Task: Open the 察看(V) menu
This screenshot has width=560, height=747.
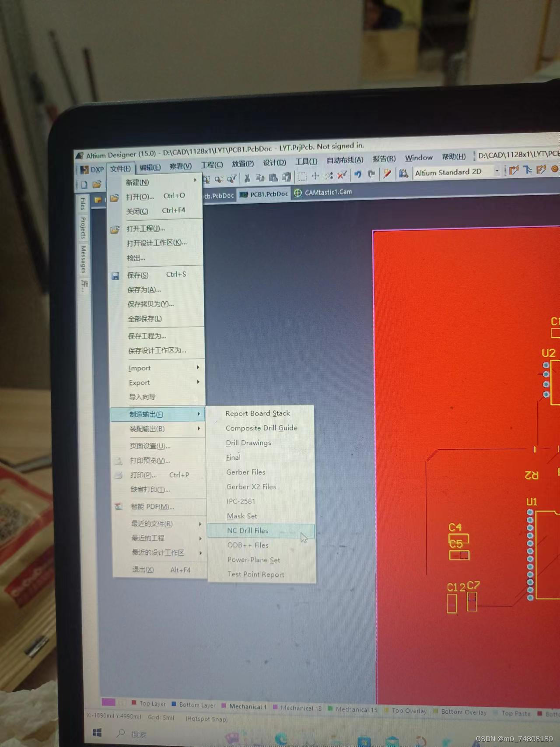Action: point(181,166)
